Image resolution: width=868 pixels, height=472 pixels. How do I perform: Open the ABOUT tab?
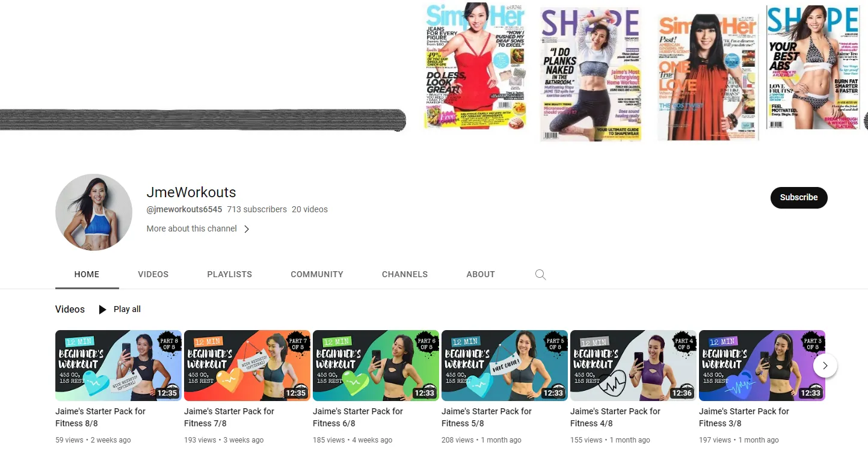(x=481, y=274)
